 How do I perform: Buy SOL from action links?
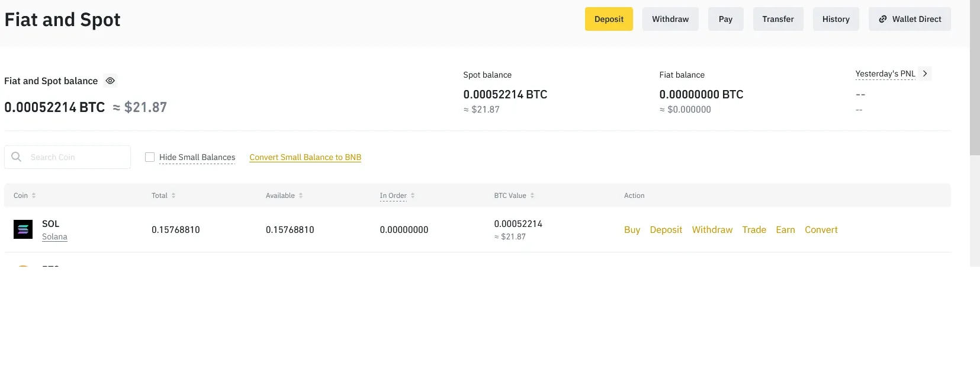pos(632,229)
